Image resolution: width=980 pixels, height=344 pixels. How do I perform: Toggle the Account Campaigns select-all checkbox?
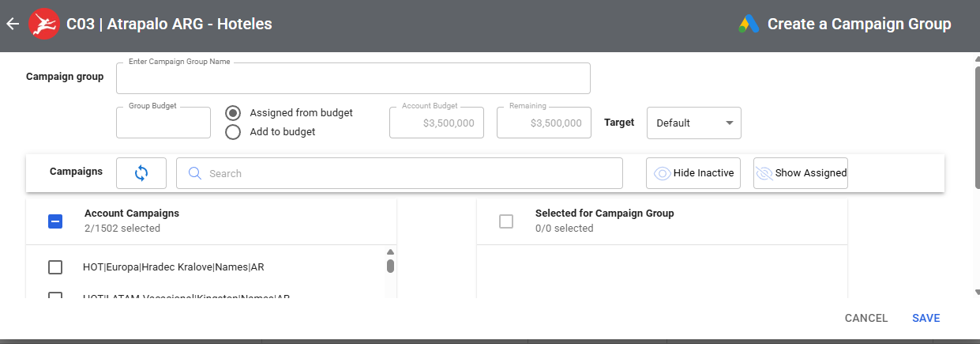click(55, 221)
